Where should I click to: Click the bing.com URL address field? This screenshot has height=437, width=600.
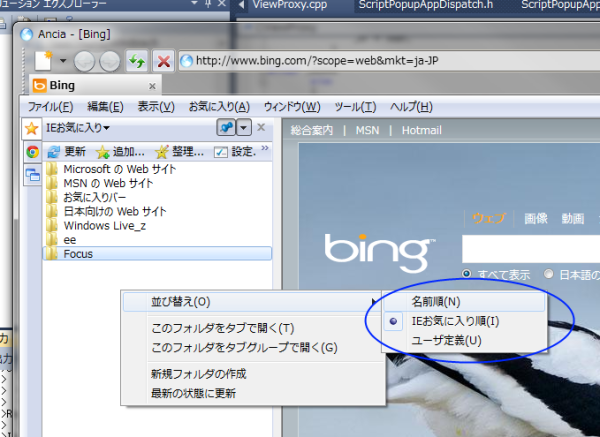coord(389,60)
